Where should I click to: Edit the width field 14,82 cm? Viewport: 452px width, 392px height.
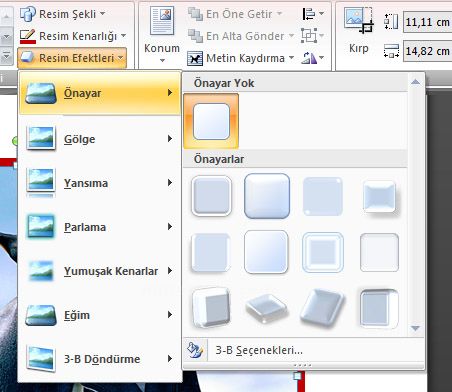427,51
